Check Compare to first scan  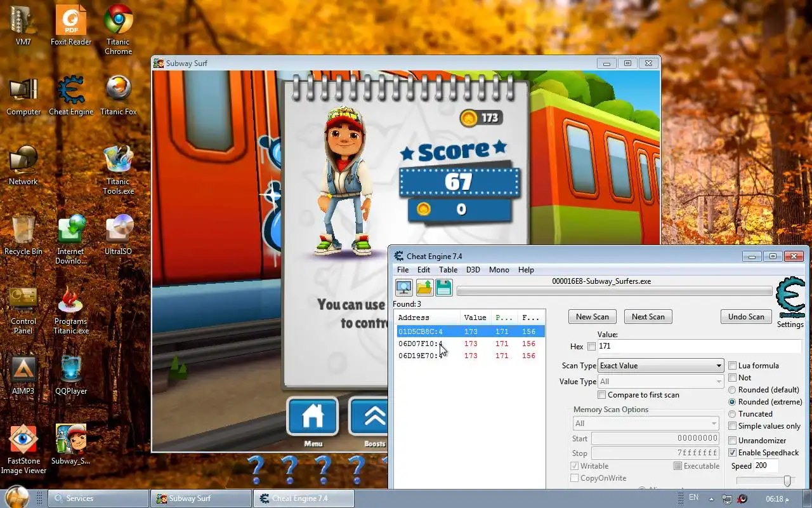tap(602, 395)
